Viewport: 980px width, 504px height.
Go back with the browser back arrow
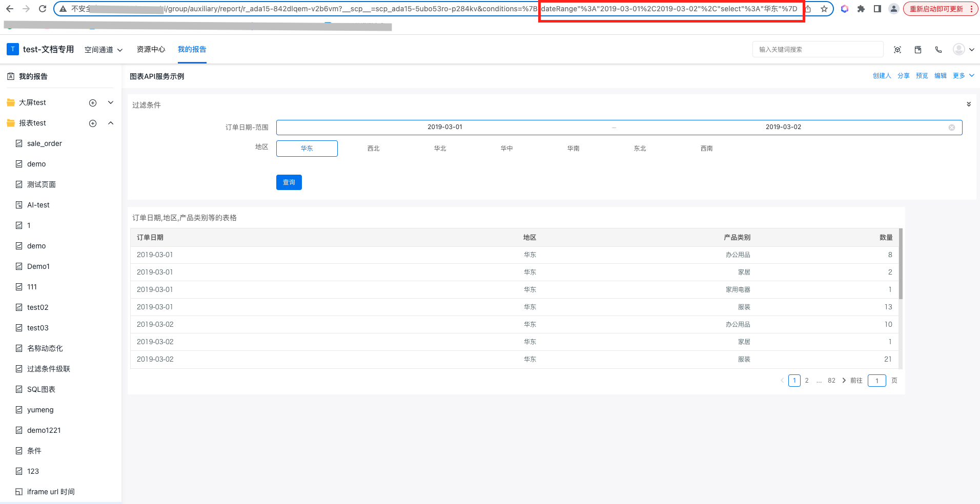[10, 9]
